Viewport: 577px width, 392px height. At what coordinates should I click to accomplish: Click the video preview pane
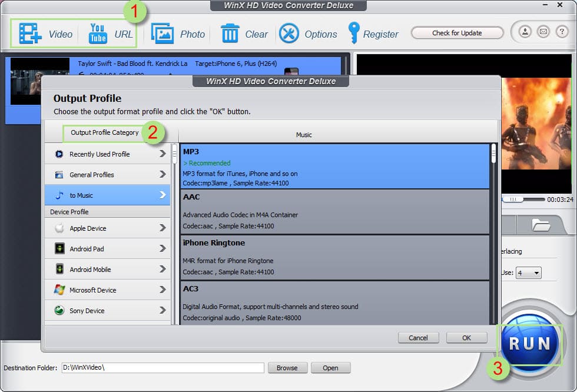pyautogui.click(x=537, y=124)
